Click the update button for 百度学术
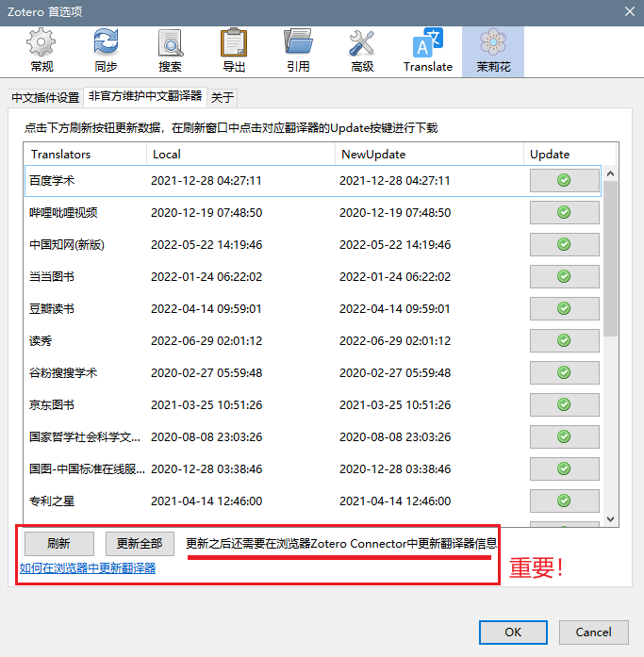This screenshot has height=657, width=644. pos(564,180)
